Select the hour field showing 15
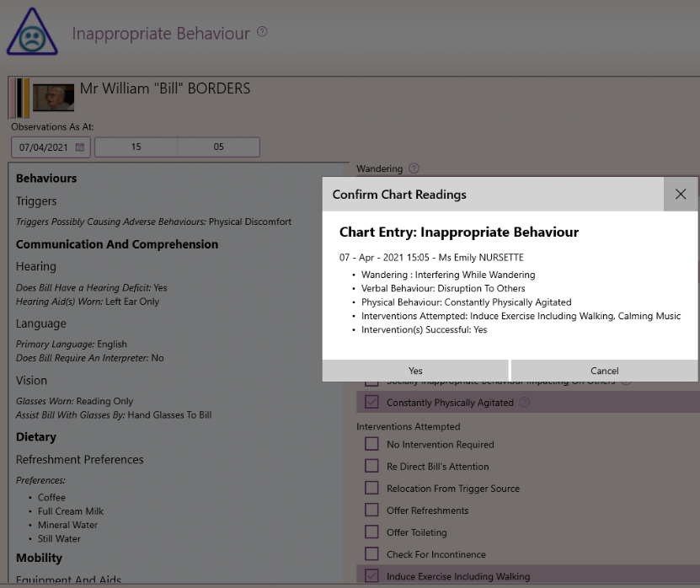This screenshot has height=588, width=700. (137, 147)
